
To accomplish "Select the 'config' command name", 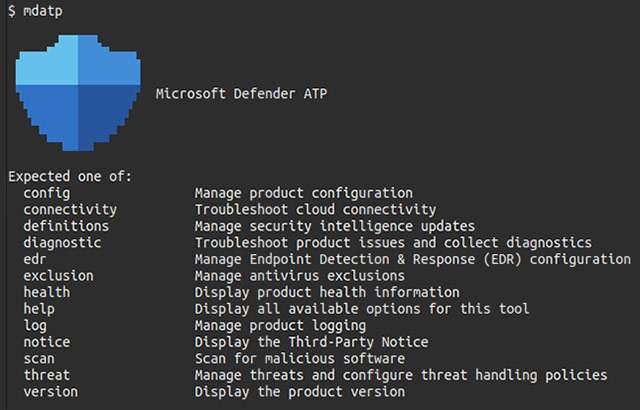I will (46, 193).
